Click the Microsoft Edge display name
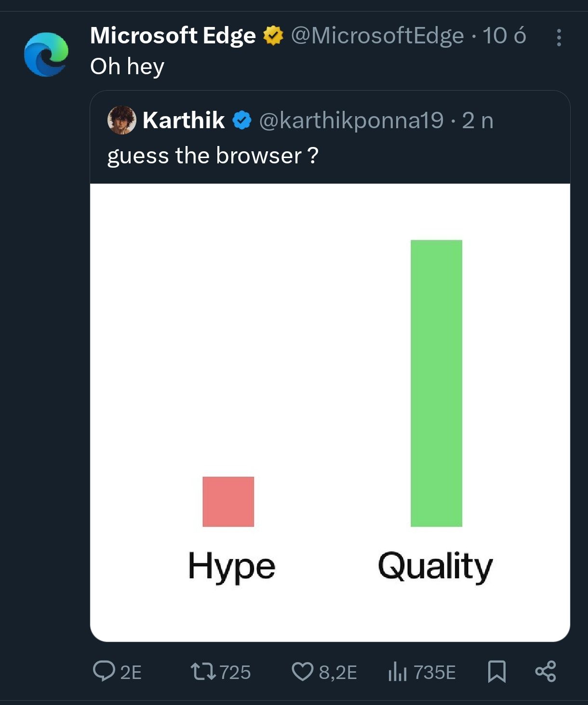Viewport: 588px width, 705px height. pos(174,35)
